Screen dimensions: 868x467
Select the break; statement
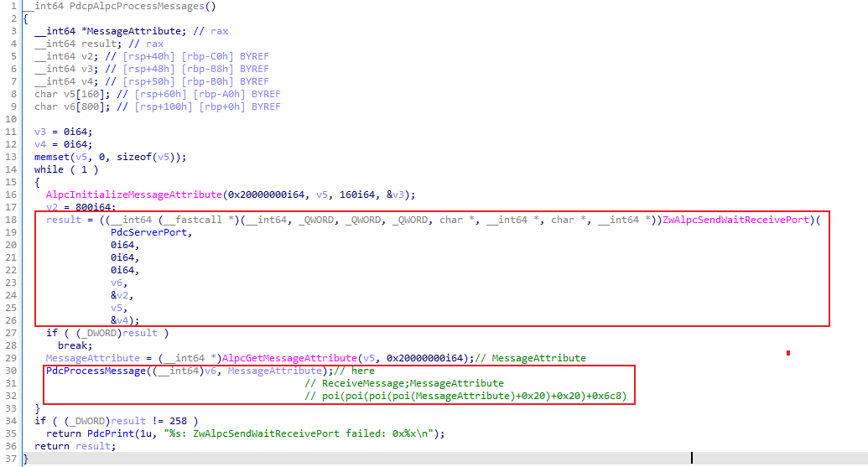(x=75, y=345)
